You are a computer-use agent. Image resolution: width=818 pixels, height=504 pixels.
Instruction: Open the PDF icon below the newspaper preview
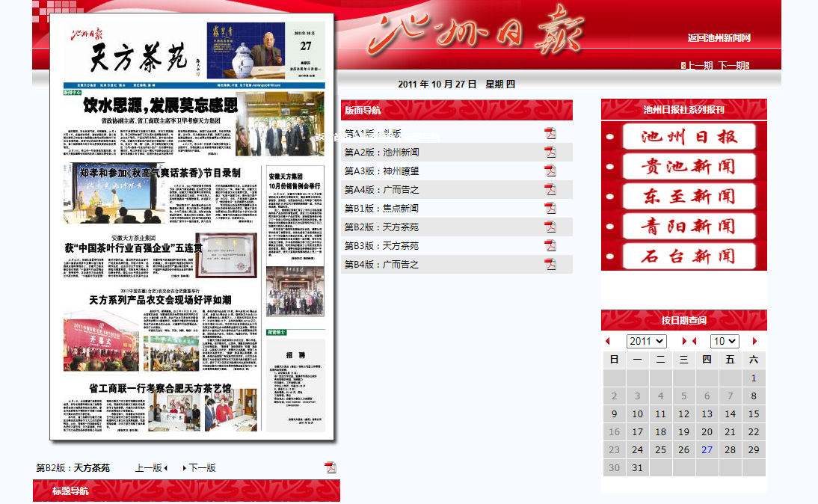pyautogui.click(x=330, y=468)
